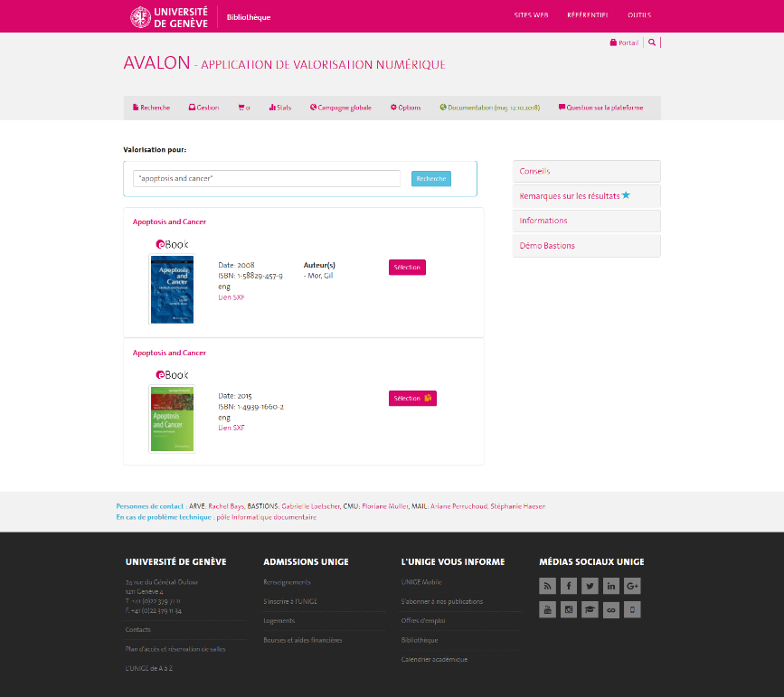
Task: Open the Calendrier académique footer link
Action: 434,659
